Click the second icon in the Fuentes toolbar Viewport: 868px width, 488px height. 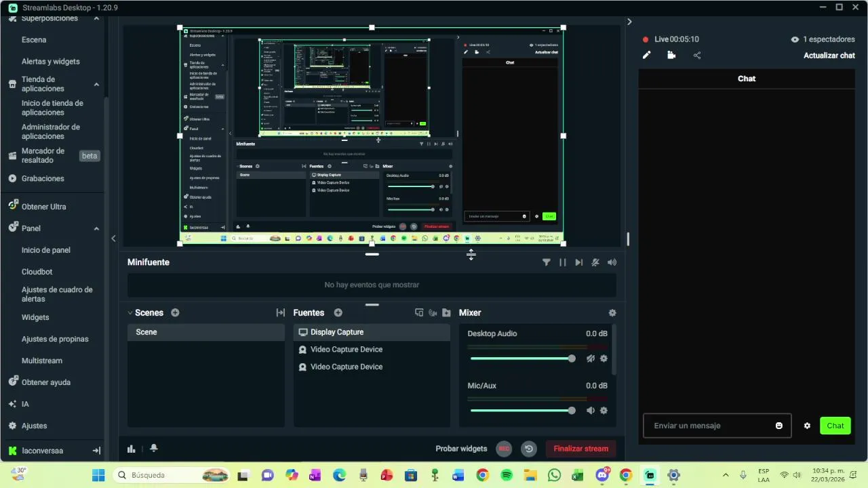pos(433,312)
